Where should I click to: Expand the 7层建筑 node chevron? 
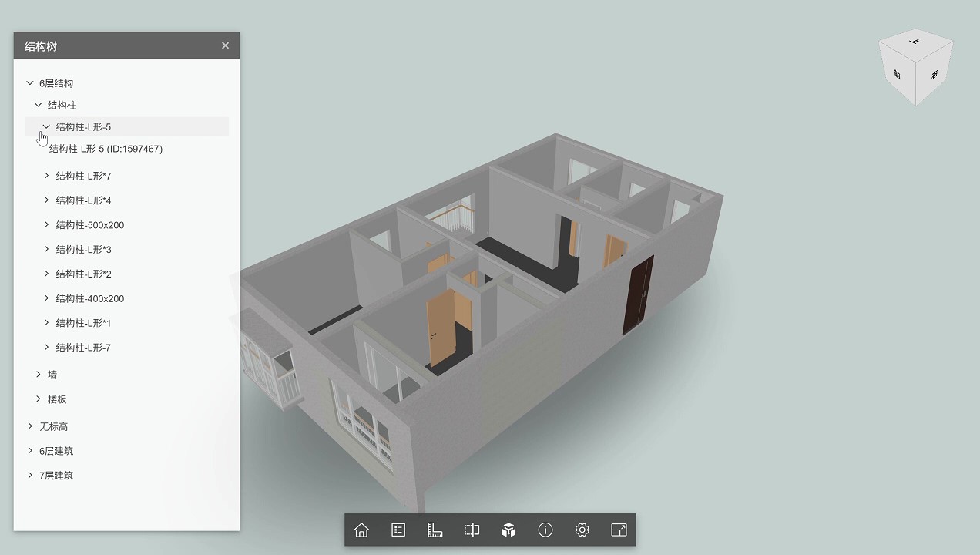(x=30, y=476)
